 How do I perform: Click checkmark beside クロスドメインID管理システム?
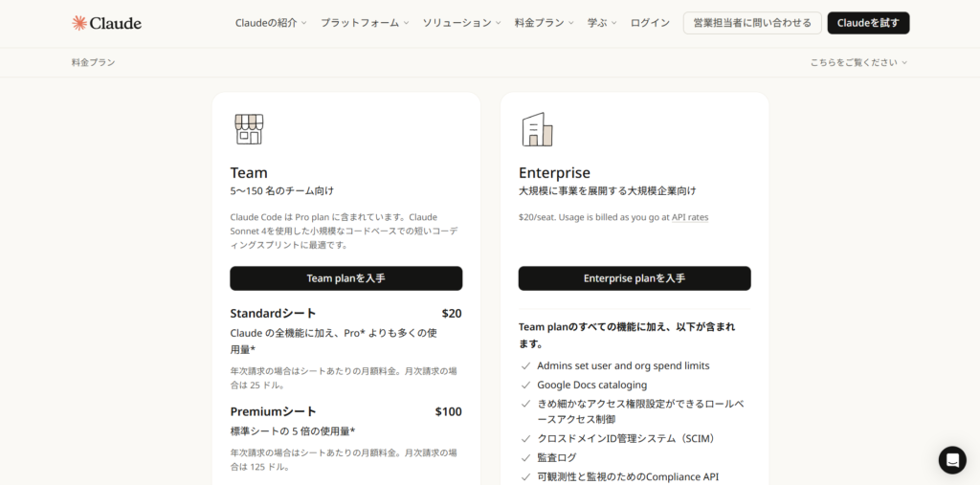[525, 439]
